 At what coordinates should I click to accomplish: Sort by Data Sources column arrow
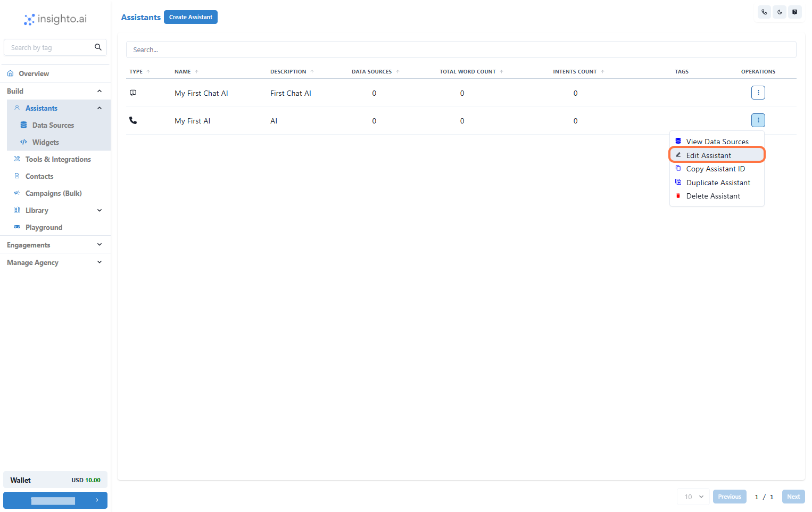point(397,72)
